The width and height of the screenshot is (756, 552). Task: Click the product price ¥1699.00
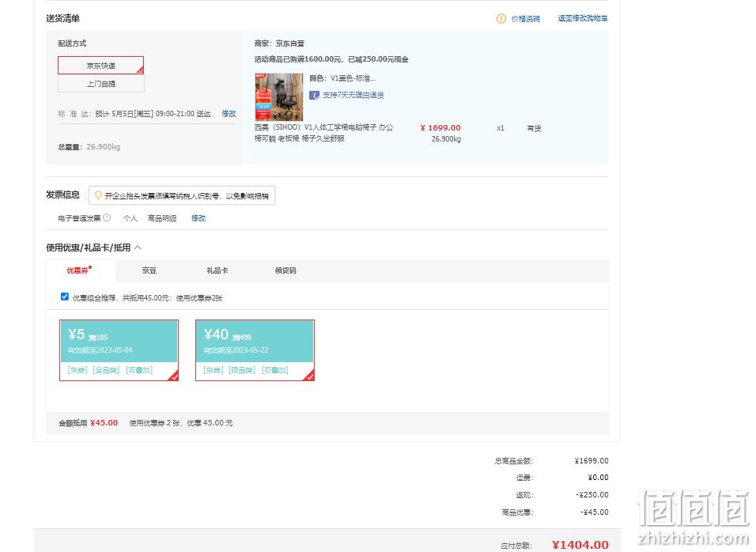pos(440,128)
